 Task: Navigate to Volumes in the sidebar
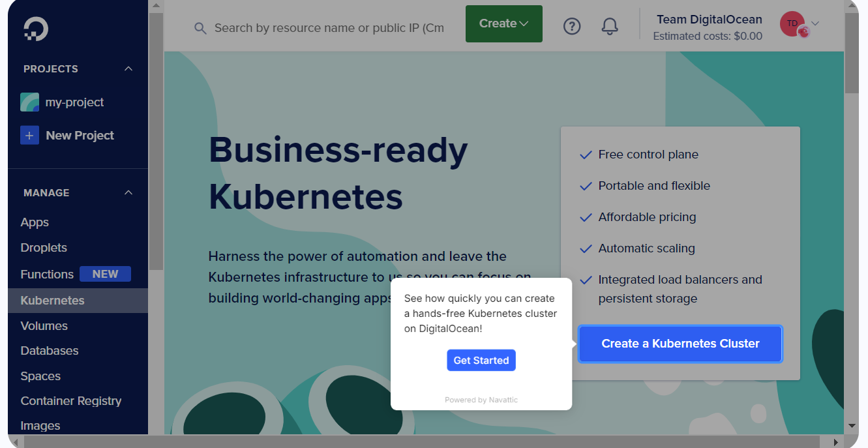click(x=44, y=326)
